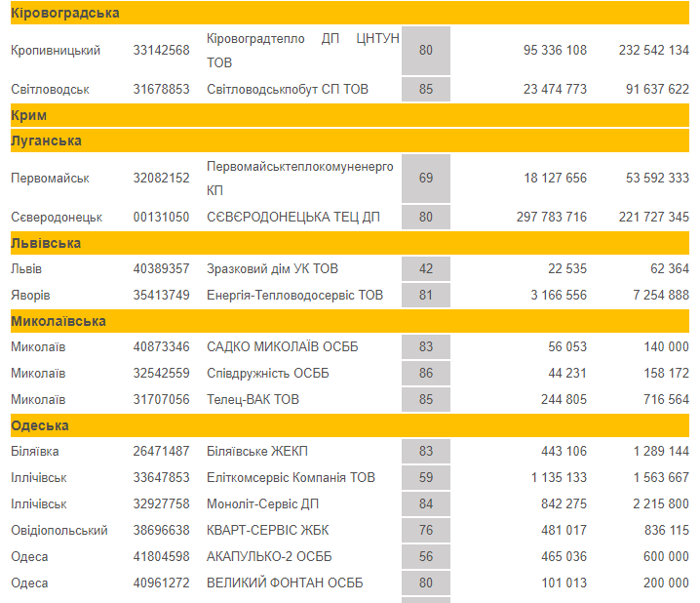Select АКАПУЛЬКО-2 ОСББ entry
700x603 pixels.
point(265,556)
